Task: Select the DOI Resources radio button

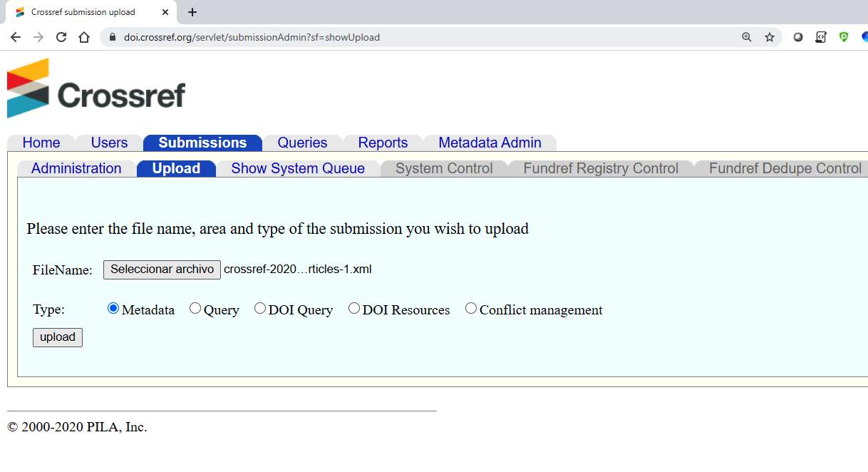Action: pos(354,307)
